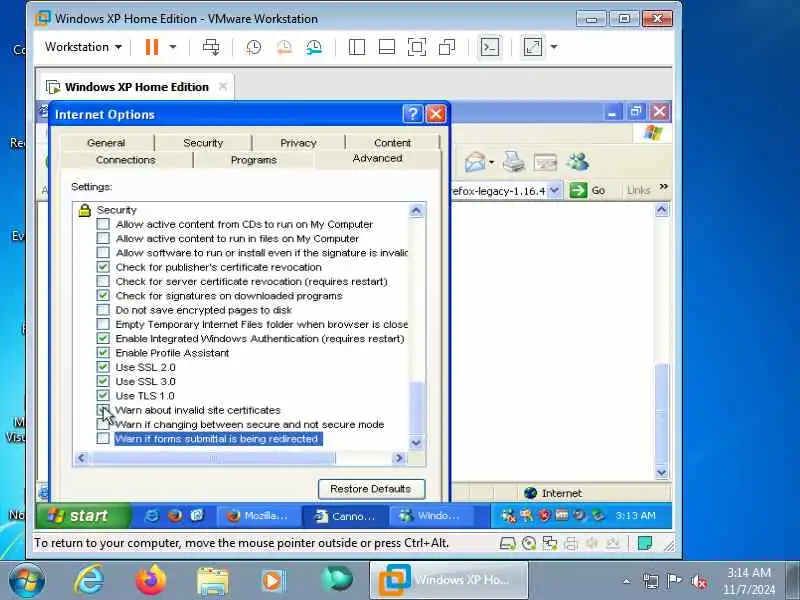Go to the Programs tab
This screenshot has width=800, height=600.
tap(254, 160)
